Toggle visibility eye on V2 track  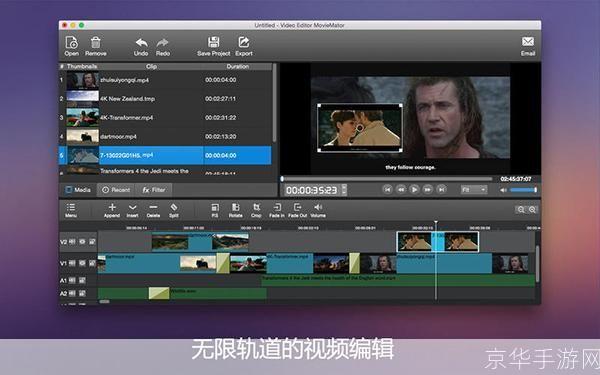click(x=82, y=242)
